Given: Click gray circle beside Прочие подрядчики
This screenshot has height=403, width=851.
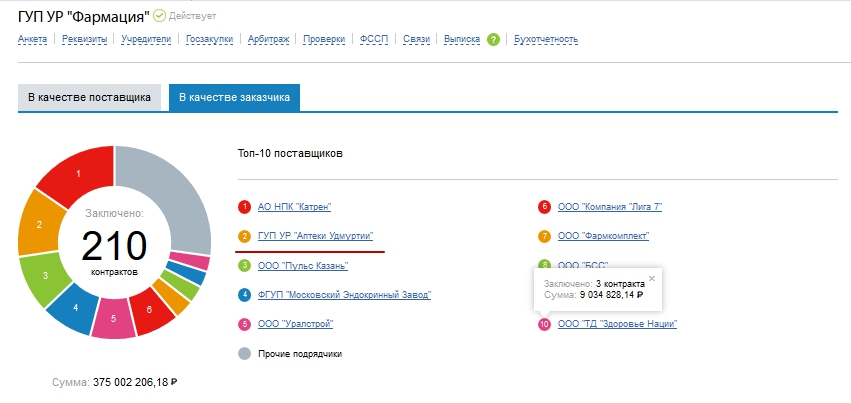Looking at the screenshot, I should pos(244,354).
